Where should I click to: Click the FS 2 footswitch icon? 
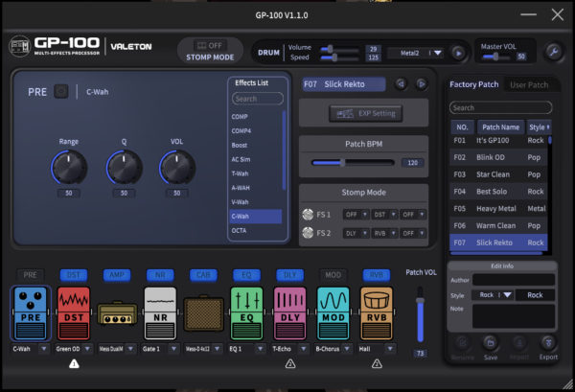(308, 233)
